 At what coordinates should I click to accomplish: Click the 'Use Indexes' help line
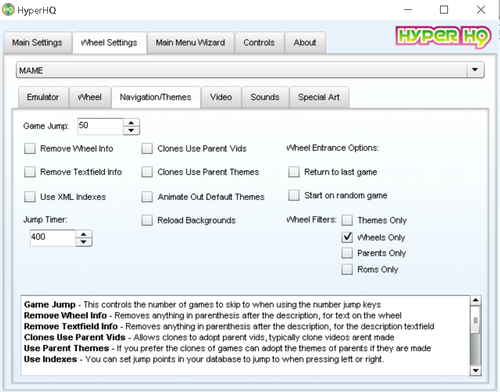pos(204,359)
